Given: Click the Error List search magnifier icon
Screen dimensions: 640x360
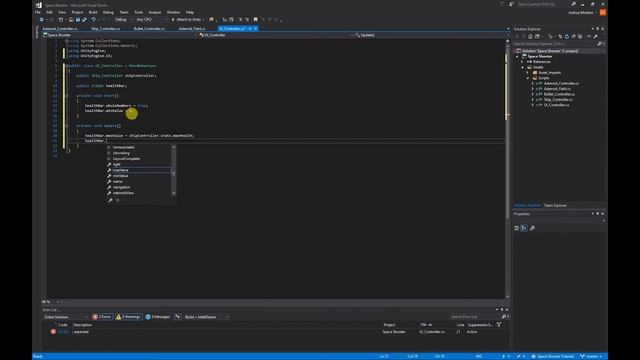Looking at the screenshot, I should [x=504, y=317].
